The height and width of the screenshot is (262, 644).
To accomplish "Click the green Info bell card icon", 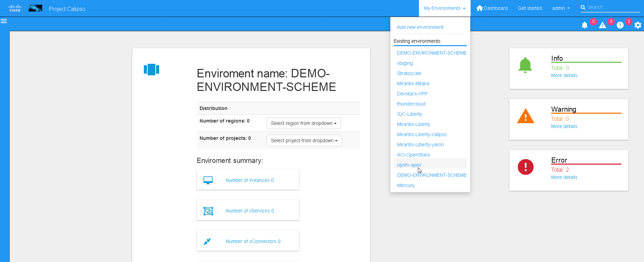I will point(525,65).
